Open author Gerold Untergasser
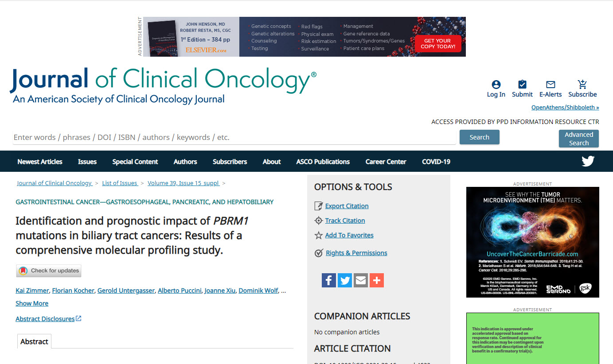 pos(126,290)
